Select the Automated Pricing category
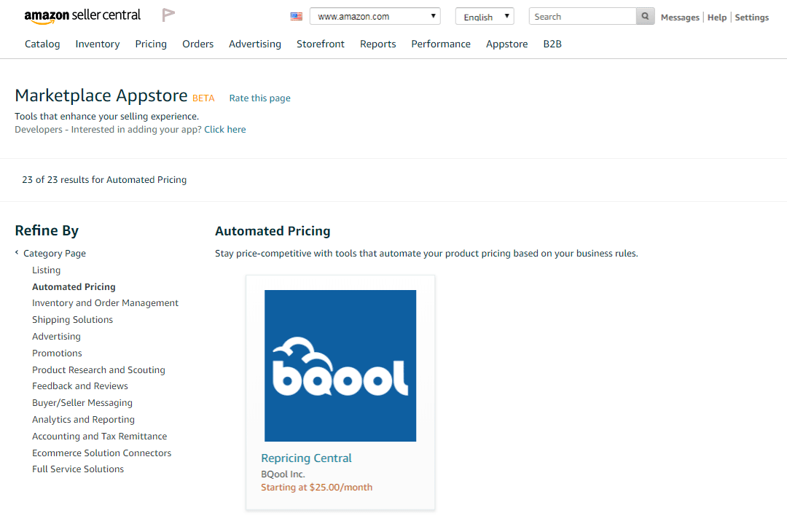787x532 pixels. coord(74,286)
